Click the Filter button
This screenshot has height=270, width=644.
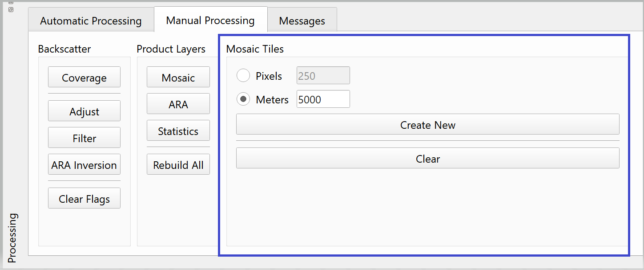coord(84,138)
